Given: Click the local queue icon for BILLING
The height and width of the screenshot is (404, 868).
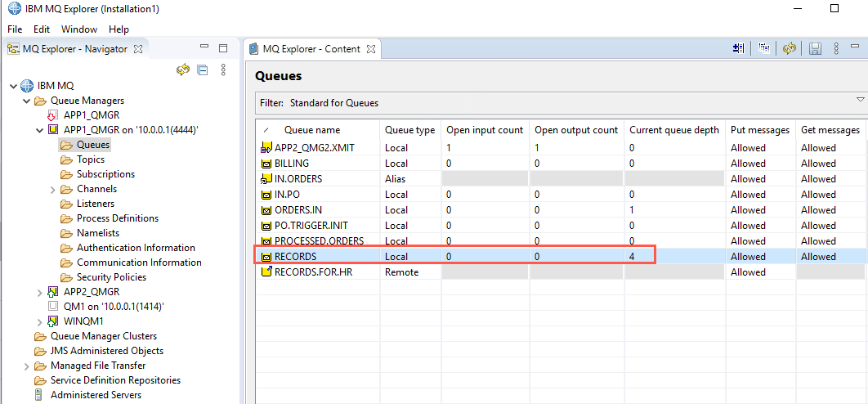Looking at the screenshot, I should coord(266,164).
